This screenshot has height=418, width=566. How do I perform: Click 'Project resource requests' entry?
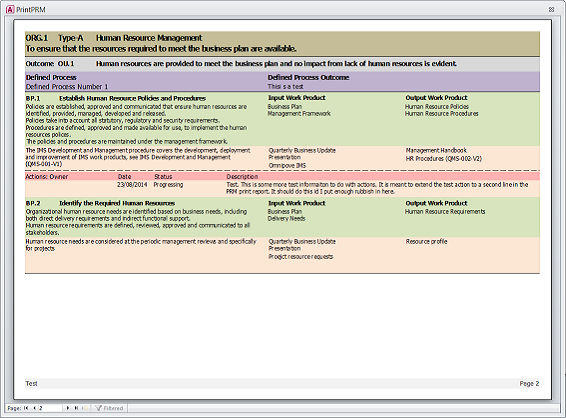[x=301, y=257]
